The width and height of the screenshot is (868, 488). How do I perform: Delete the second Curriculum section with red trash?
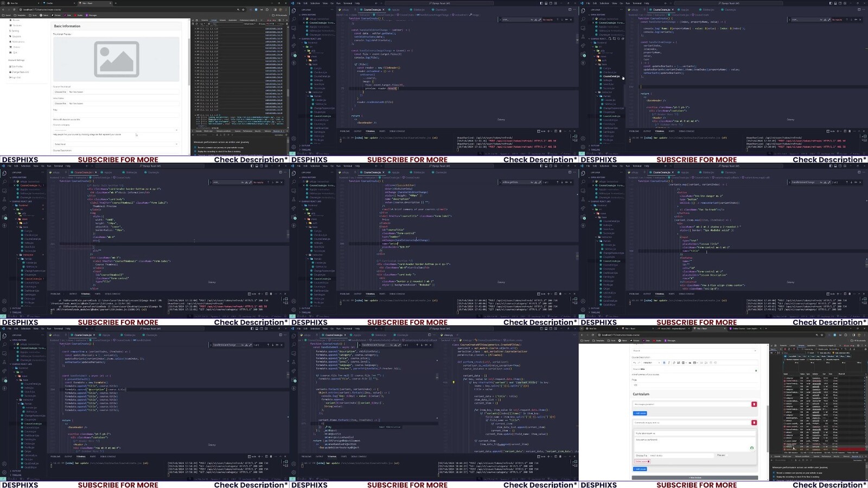754,422
